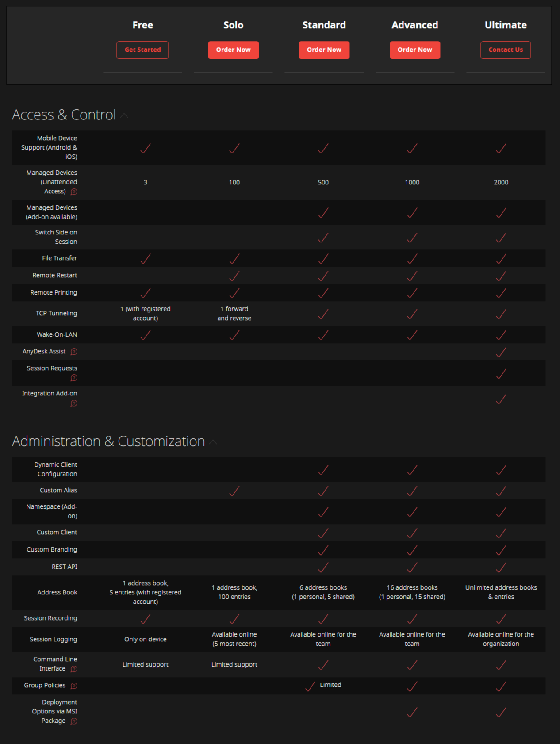Click the Limited Group Policies checkmark for Standard
This screenshot has width=560, height=744.
[311, 686]
